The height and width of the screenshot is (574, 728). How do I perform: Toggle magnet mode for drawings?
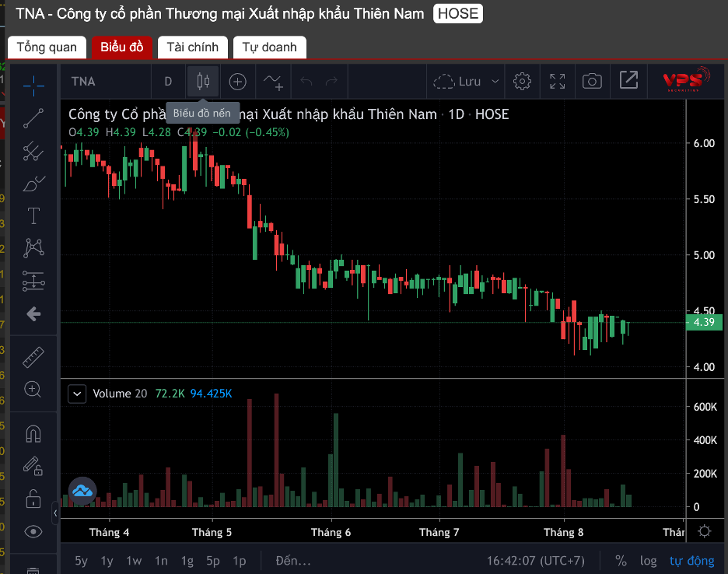(x=33, y=434)
